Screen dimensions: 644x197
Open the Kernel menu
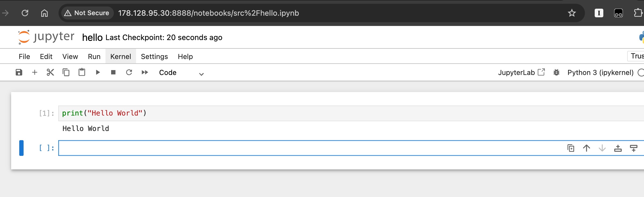[x=121, y=56]
